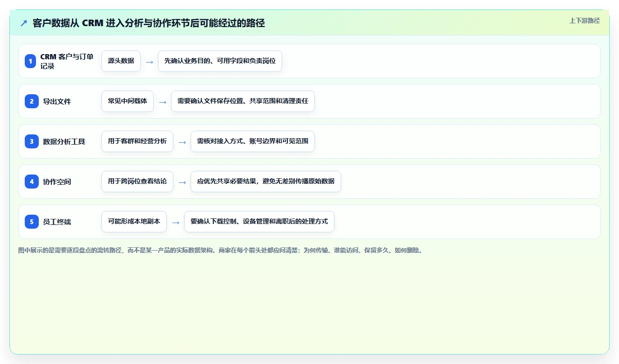Click the number 3 badge for 数据分析工具
This screenshot has width=619, height=364.
[x=32, y=141]
